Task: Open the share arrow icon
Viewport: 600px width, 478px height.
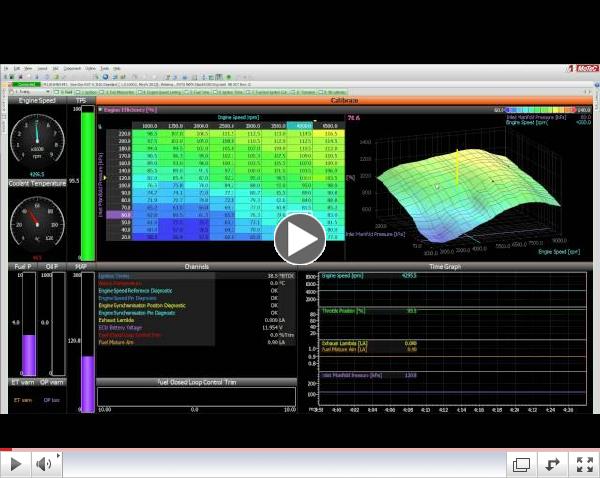Action: 551,463
